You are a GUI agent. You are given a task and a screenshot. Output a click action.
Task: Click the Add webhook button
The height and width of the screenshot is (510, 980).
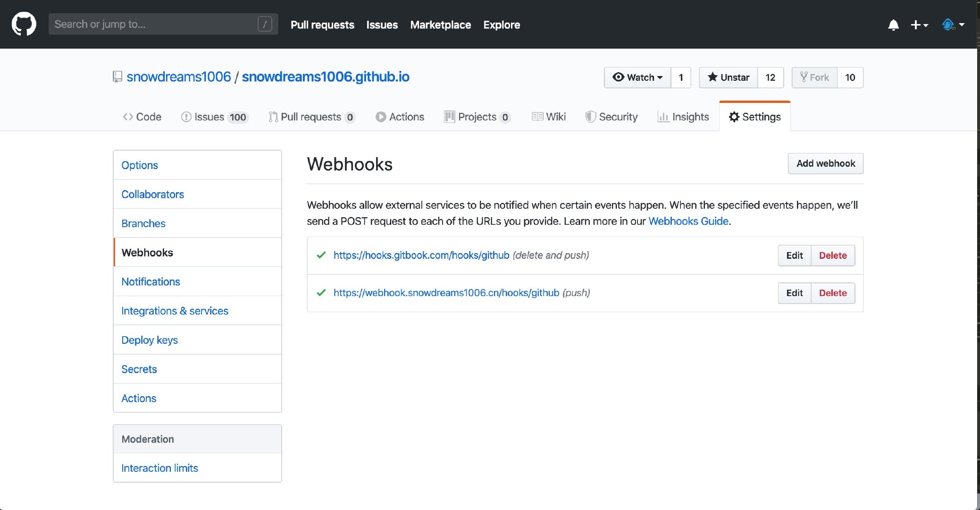coord(826,163)
